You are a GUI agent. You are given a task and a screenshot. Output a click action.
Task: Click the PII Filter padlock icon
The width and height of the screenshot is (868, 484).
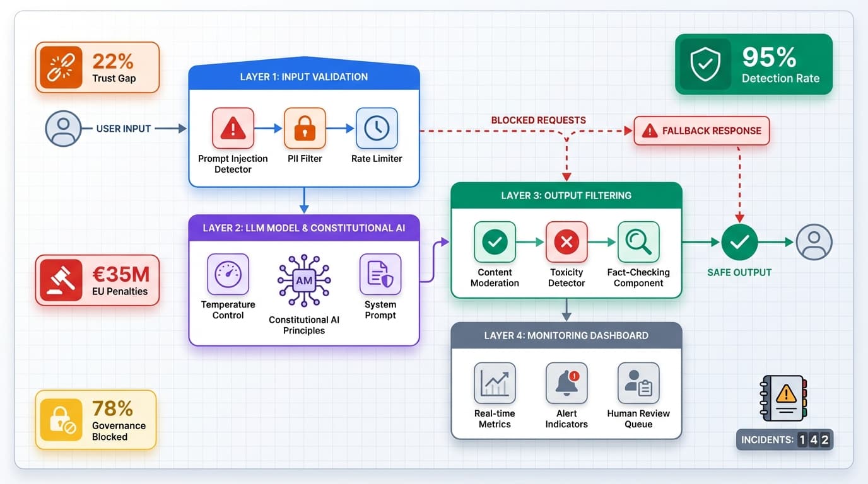click(x=305, y=128)
